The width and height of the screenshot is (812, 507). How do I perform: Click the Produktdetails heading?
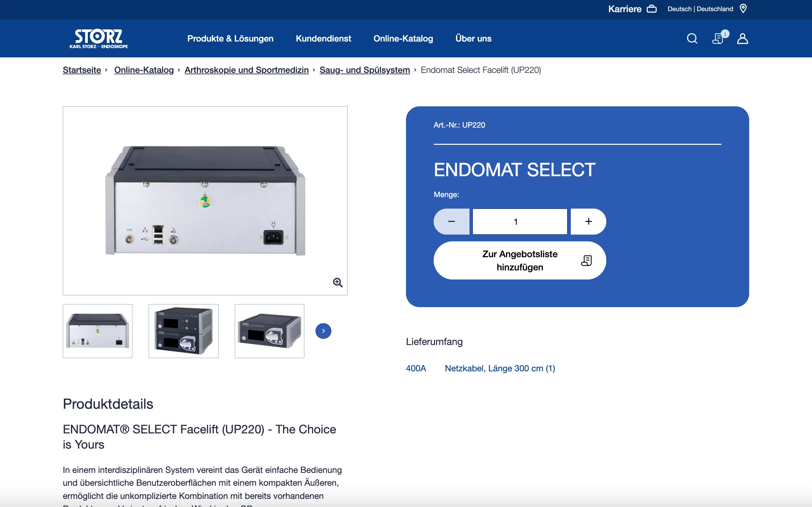pos(108,404)
